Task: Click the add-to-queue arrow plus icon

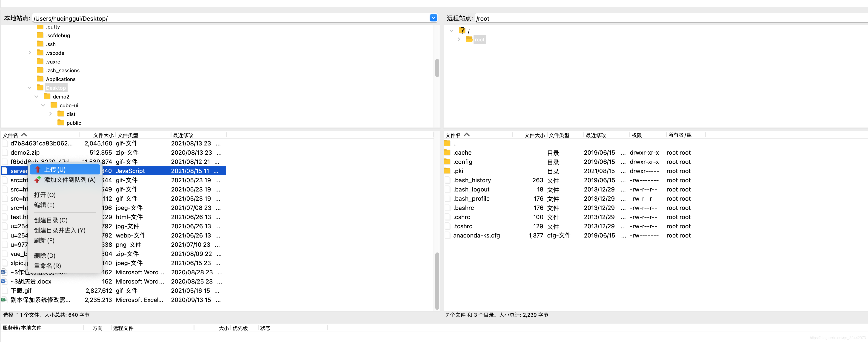Action: [38, 180]
